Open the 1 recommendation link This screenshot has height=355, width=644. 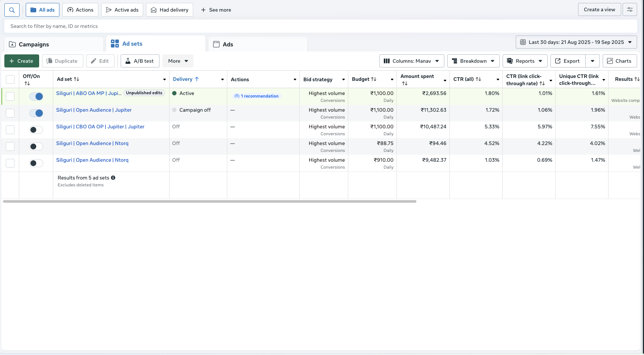click(x=256, y=96)
